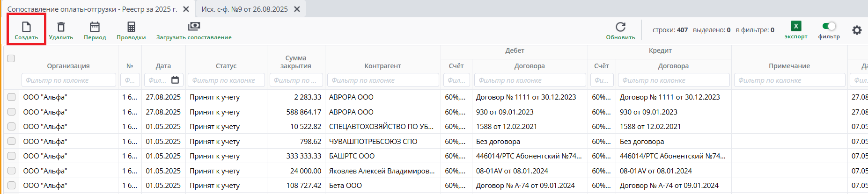Close the Сопоставление оплаты-отгрузки tab
The image size is (868, 194).
click(186, 9)
